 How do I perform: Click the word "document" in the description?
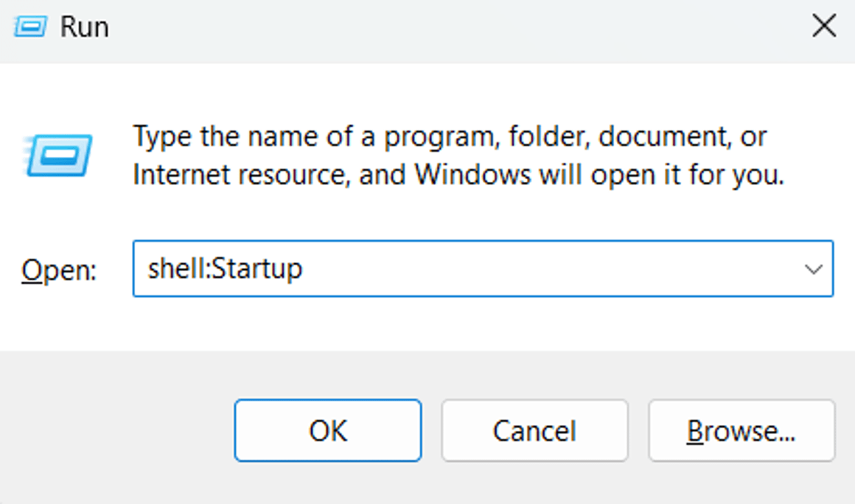tap(656, 137)
